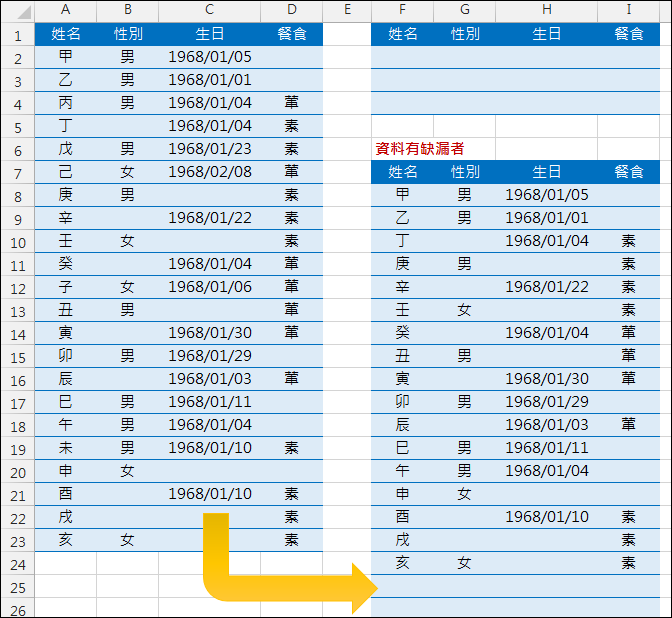Select name cell 戊 in column A
The height and width of the screenshot is (618, 672).
click(x=66, y=149)
